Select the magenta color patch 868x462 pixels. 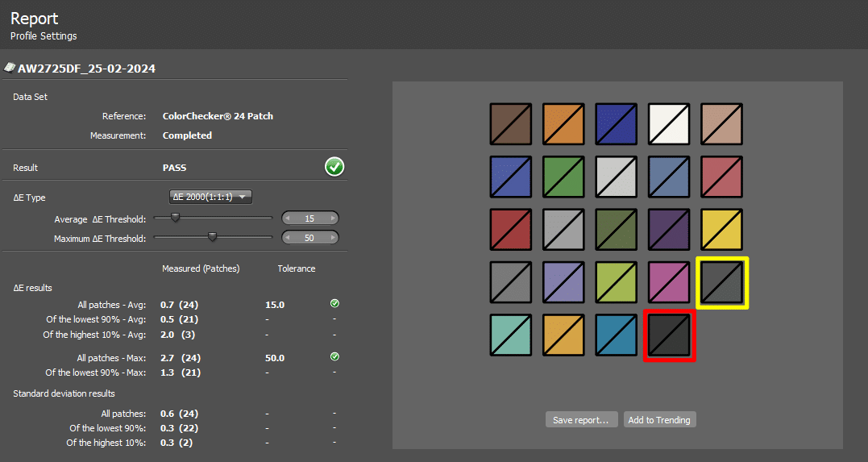click(x=669, y=282)
